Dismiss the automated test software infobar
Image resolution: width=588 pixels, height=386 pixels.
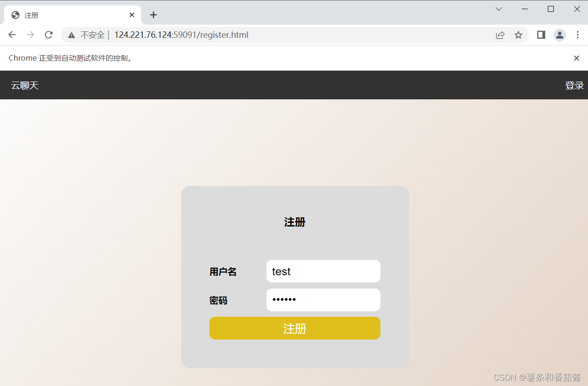point(577,58)
